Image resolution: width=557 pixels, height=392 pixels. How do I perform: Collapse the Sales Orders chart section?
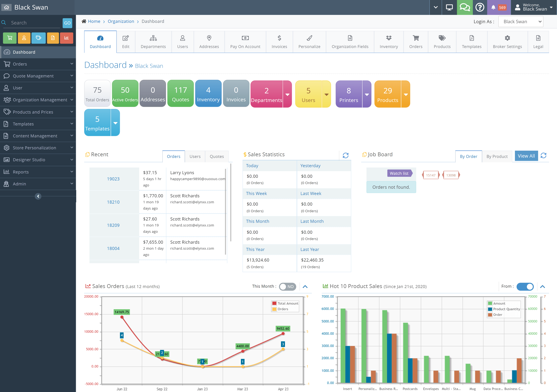(x=305, y=286)
